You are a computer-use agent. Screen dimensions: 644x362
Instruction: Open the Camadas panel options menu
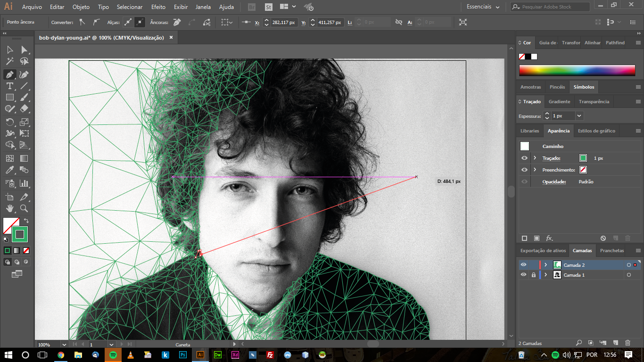pyautogui.click(x=638, y=251)
